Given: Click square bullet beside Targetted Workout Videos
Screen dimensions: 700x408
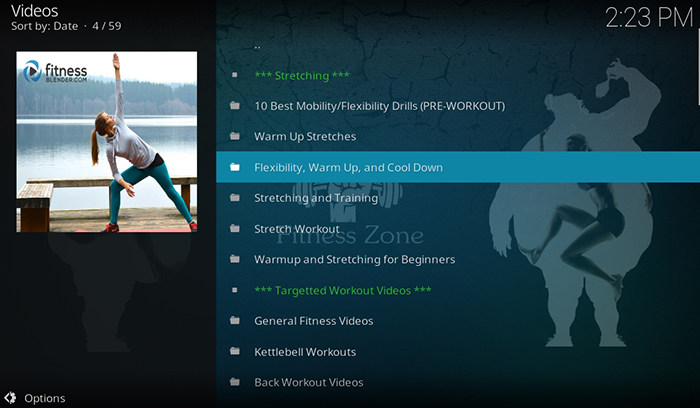Looking at the screenshot, I should pyautogui.click(x=235, y=290).
